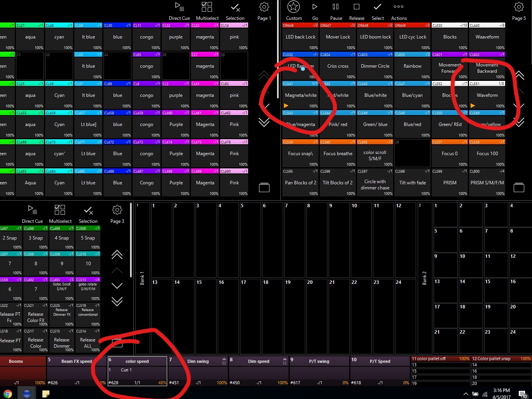Trigger the Mover Lock cell

coord(338,37)
